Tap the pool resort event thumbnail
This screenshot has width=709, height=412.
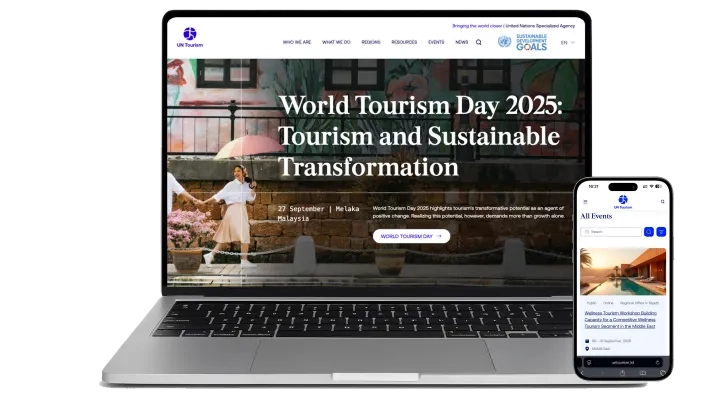coord(623,269)
